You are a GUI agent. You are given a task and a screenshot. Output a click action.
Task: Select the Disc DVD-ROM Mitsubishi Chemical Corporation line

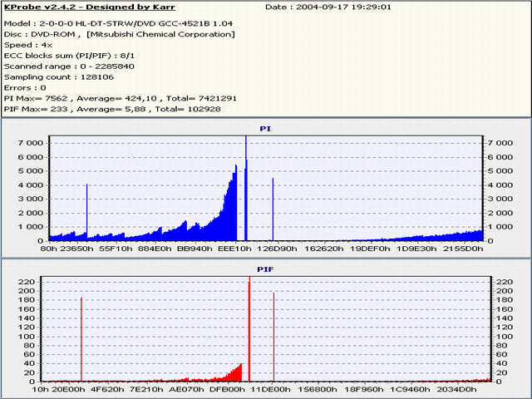(x=119, y=34)
